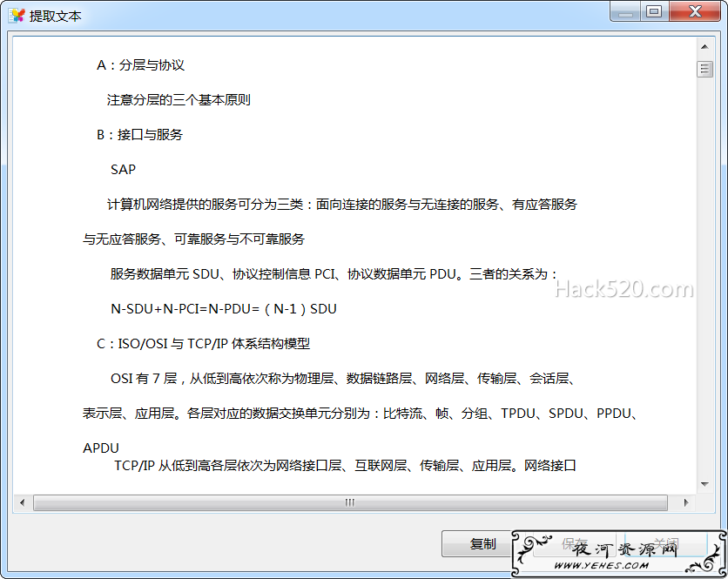Image resolution: width=728 pixels, height=579 pixels.
Task: Click the text 'B：接口与服务'
Action: pyautogui.click(x=139, y=135)
